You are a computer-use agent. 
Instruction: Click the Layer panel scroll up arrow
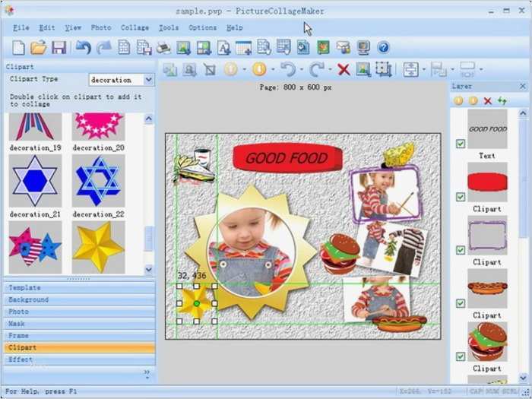[x=523, y=114]
